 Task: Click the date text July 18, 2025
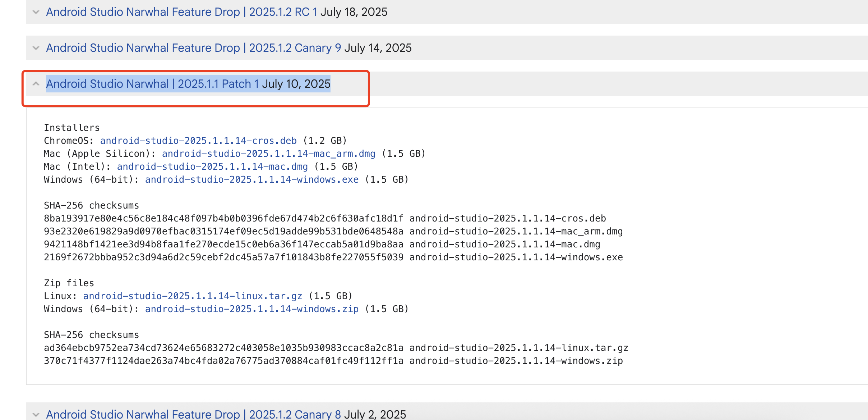pyautogui.click(x=354, y=12)
